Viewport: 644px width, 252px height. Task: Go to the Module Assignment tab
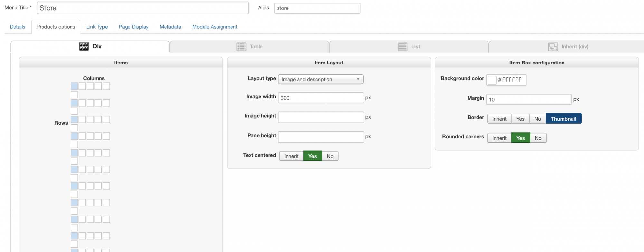click(215, 27)
